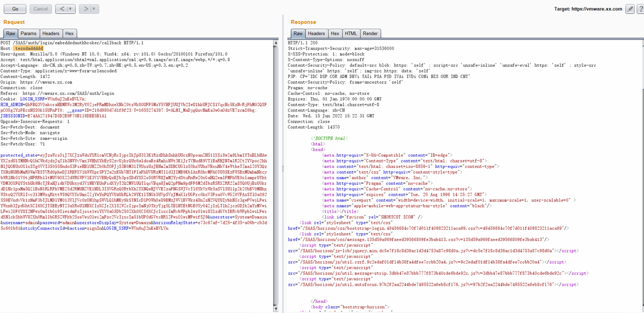View request in Hex tab
Viewport: 644px width, 313px height.
tap(69, 34)
